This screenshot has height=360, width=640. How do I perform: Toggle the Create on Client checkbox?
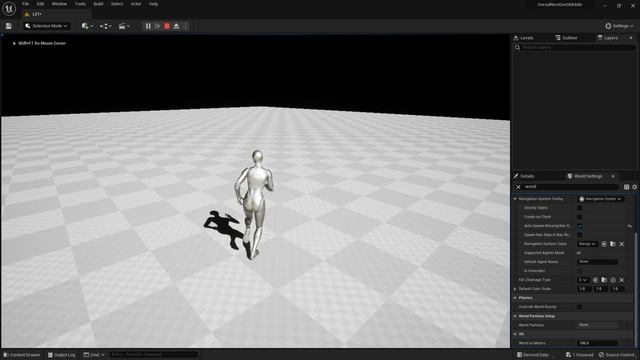[580, 217]
